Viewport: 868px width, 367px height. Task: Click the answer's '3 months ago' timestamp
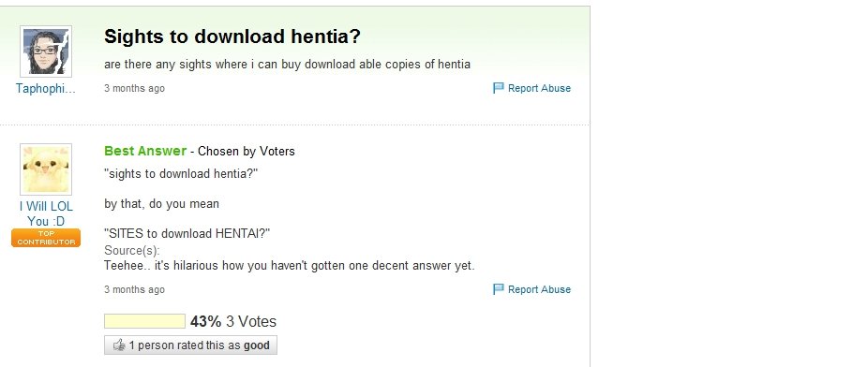(135, 289)
